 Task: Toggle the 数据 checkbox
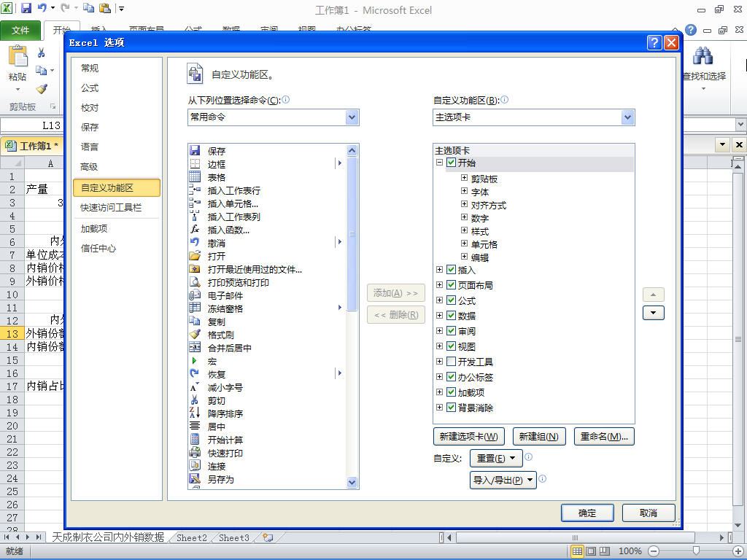(451, 316)
